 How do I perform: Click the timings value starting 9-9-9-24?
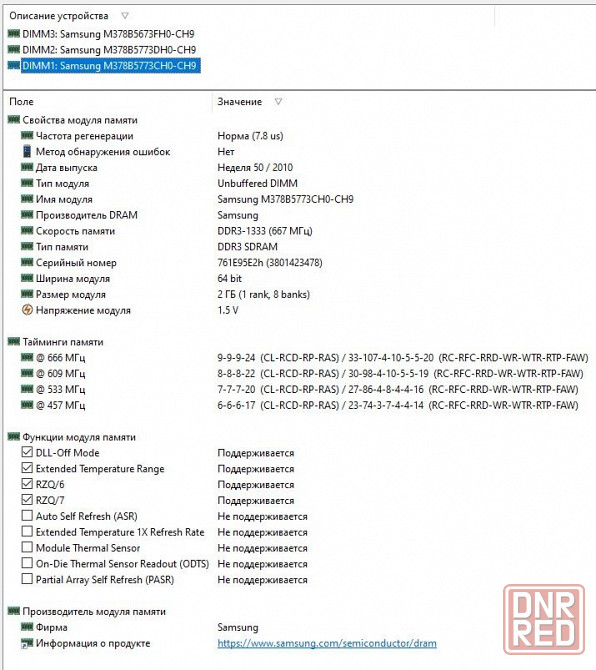point(402,357)
